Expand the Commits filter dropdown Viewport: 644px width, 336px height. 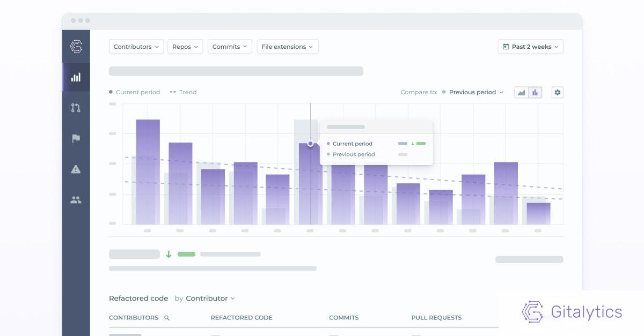click(x=230, y=47)
